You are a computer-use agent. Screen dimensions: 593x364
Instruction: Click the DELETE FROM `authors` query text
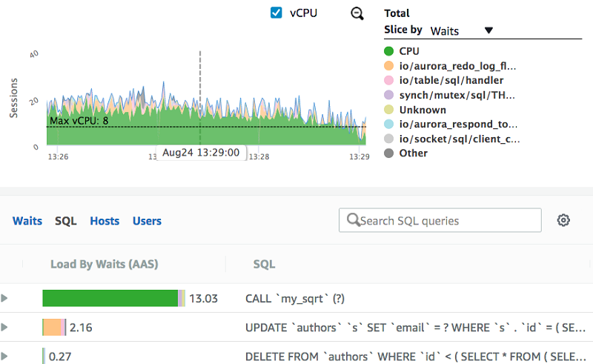(x=416, y=357)
